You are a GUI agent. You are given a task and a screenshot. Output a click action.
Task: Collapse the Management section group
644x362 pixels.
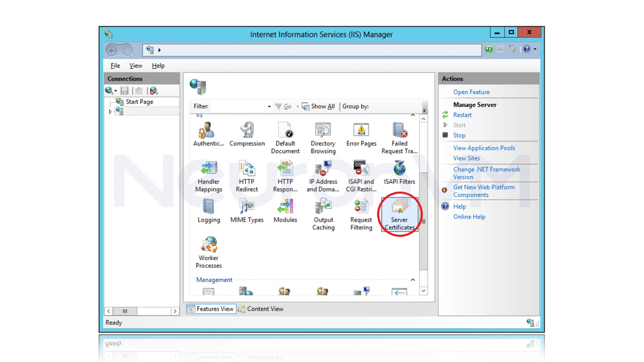pos(413,280)
